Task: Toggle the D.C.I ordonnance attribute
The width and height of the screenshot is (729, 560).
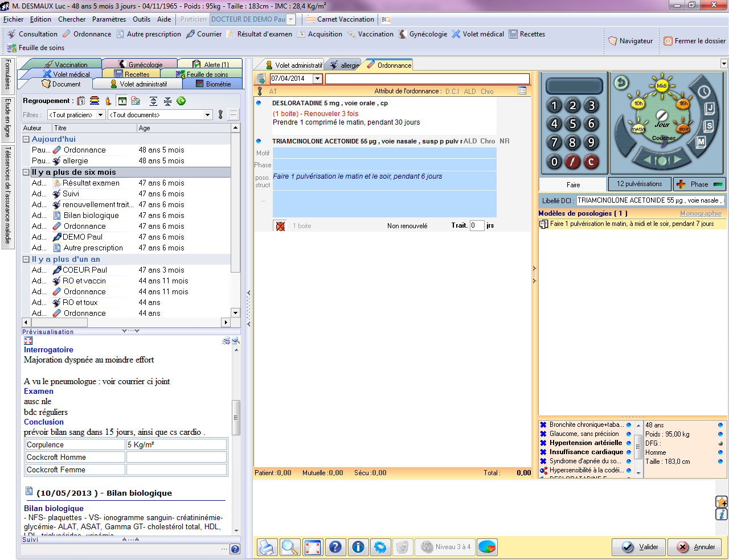Action: (452, 92)
